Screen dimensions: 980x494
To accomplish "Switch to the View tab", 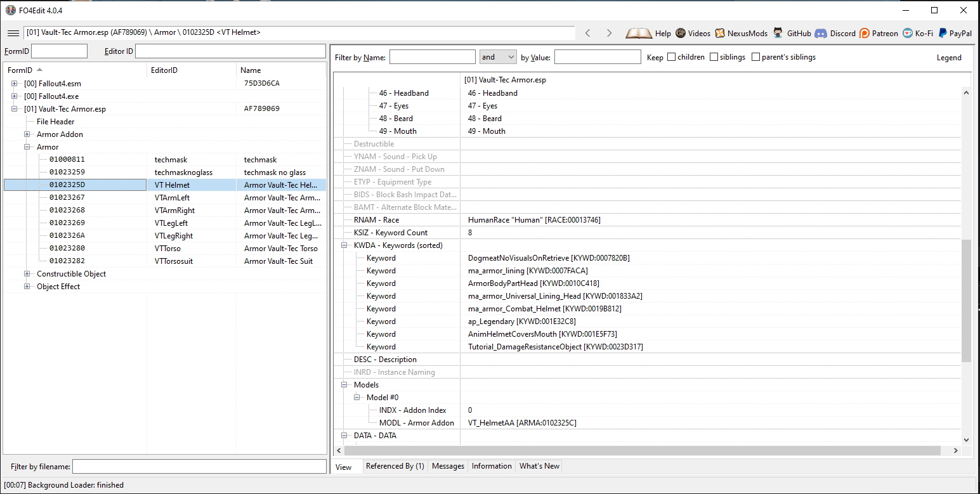I will [346, 467].
